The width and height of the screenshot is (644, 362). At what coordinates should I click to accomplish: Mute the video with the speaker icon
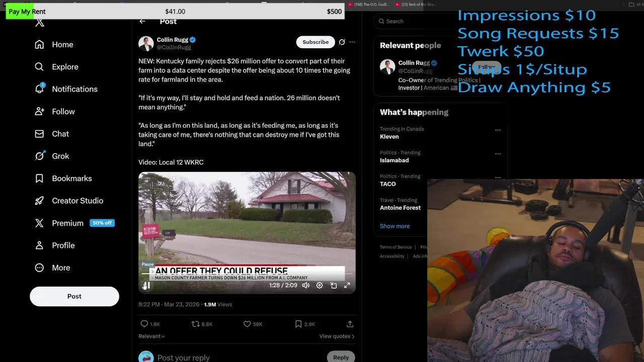coord(305,285)
